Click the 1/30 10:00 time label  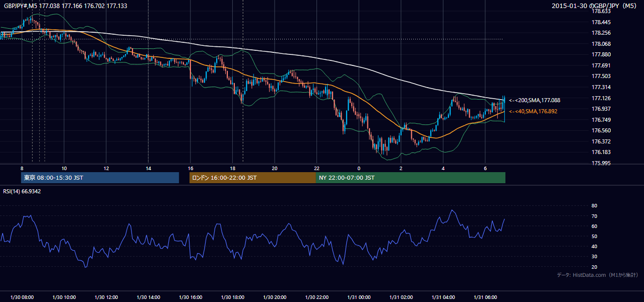(64, 297)
